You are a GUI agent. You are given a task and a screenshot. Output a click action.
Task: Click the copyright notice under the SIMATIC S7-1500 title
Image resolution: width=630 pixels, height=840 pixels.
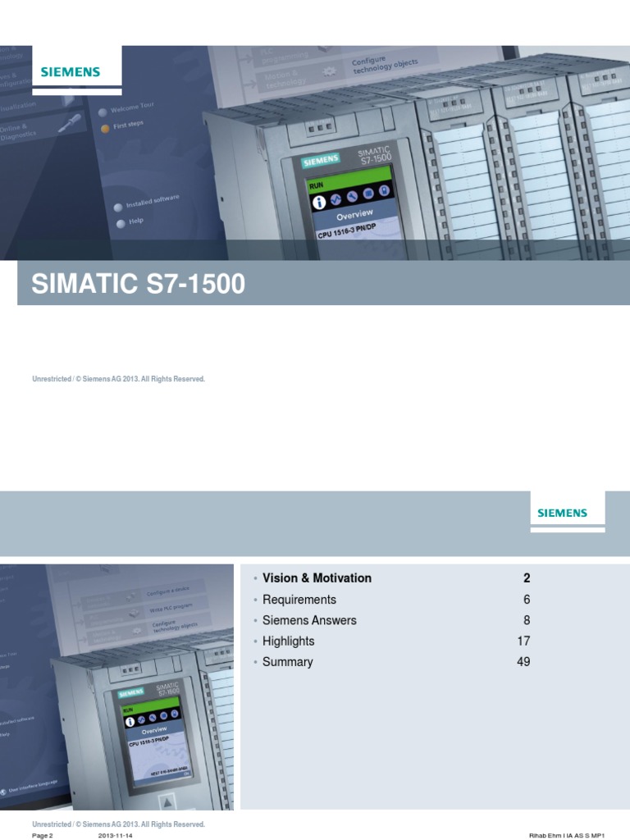(118, 379)
